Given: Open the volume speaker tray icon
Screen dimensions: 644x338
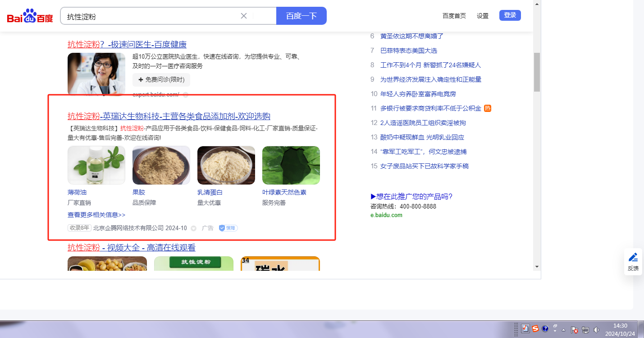Looking at the screenshot, I should coord(596,330).
